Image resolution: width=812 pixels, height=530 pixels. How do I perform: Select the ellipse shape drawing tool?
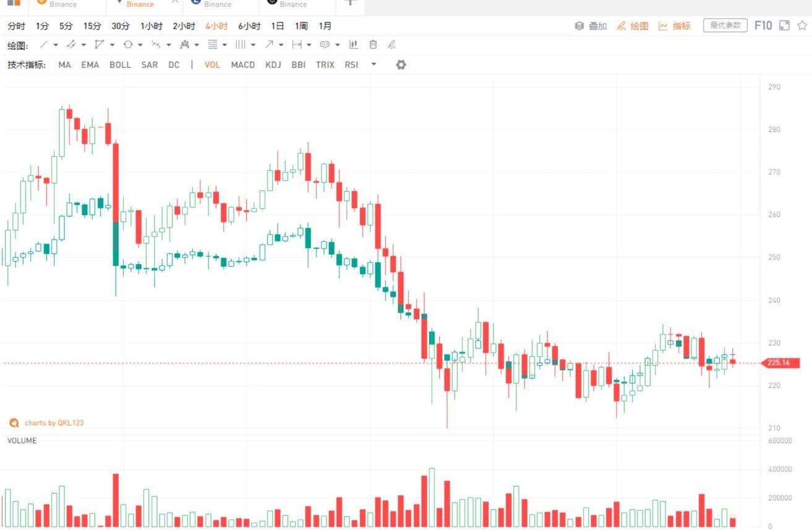128,45
